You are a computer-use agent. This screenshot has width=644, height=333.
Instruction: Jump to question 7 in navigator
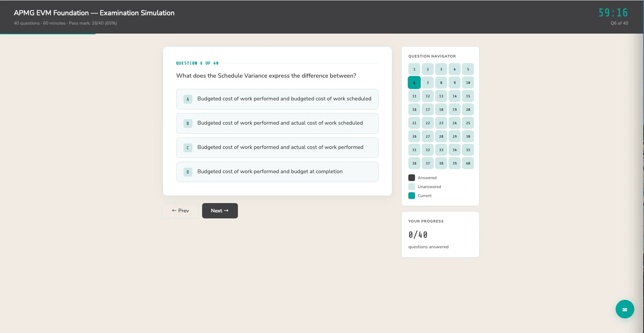[x=428, y=83]
